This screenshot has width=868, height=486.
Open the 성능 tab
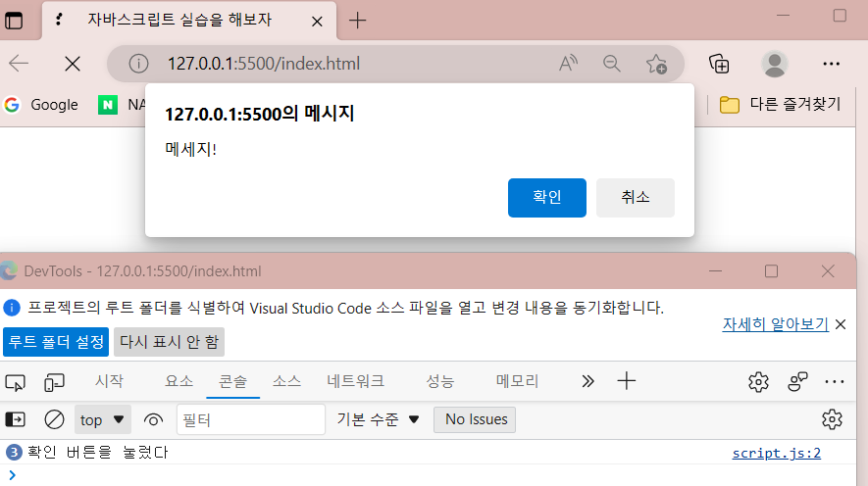tap(440, 381)
